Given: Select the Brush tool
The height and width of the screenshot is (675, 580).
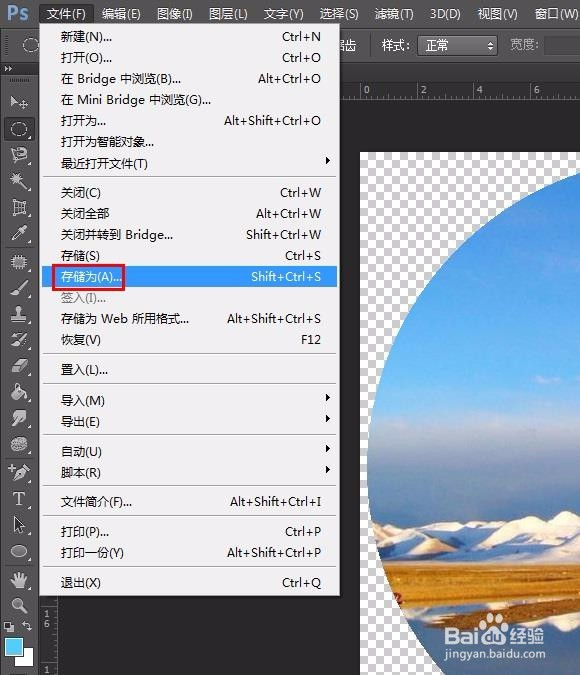Looking at the screenshot, I should click(x=19, y=288).
